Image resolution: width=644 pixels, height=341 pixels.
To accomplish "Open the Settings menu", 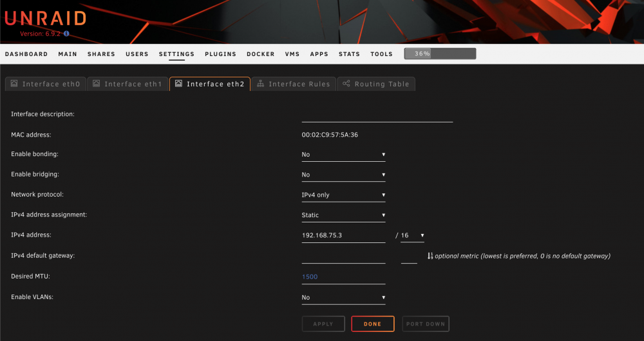I will point(176,54).
